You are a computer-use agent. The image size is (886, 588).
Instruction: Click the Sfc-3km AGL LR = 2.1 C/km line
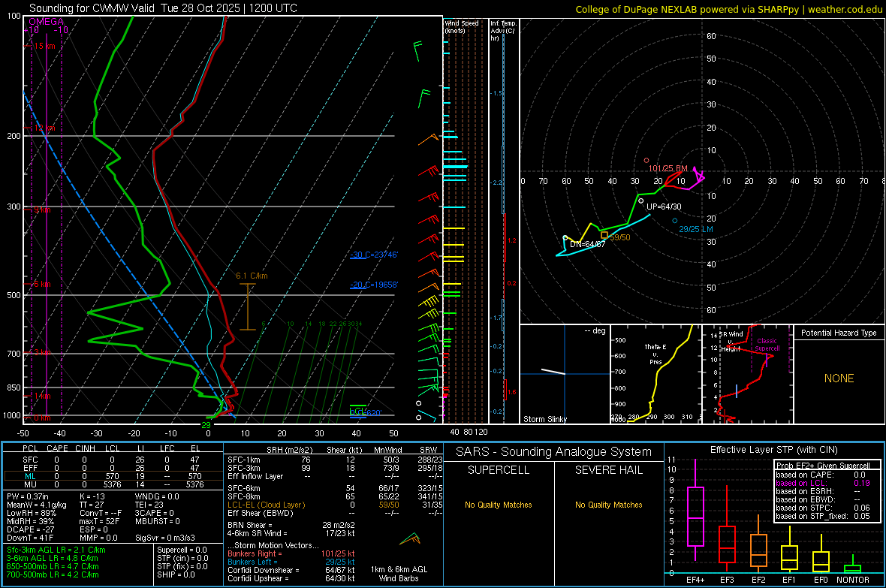[x=56, y=550]
